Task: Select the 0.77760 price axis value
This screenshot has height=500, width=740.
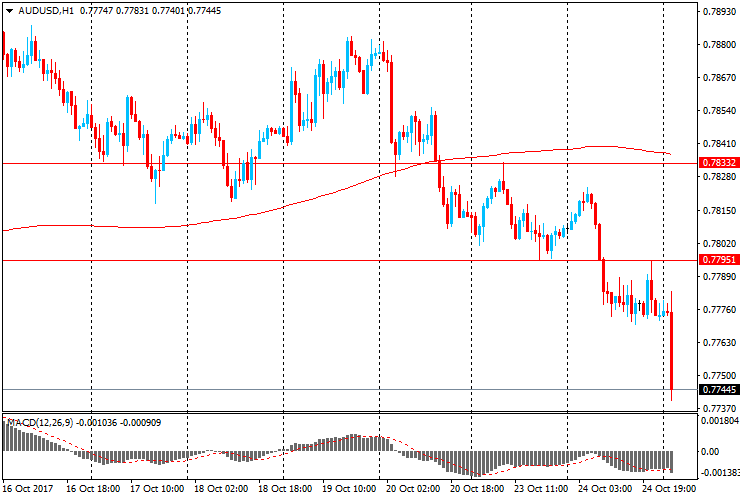Action: pos(719,310)
